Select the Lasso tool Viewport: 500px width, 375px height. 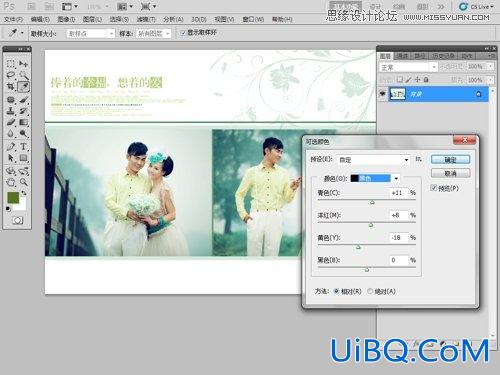(x=11, y=75)
